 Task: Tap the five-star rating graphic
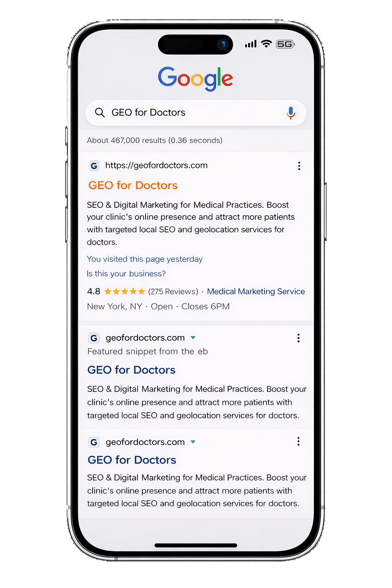tap(124, 291)
